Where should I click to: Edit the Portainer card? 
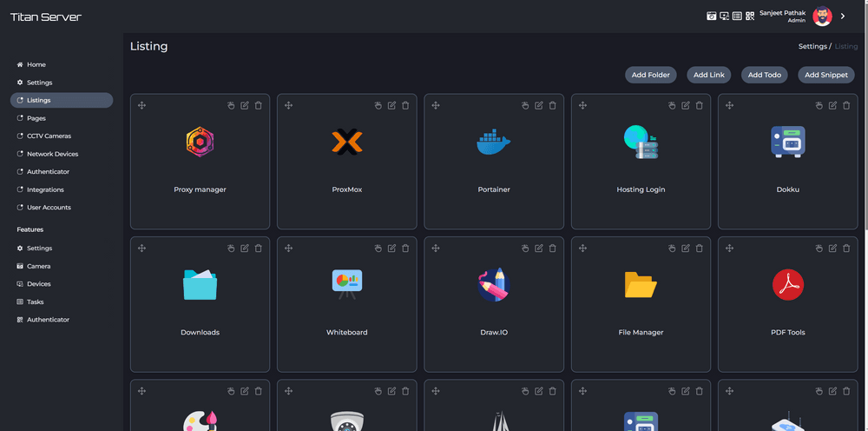click(539, 105)
